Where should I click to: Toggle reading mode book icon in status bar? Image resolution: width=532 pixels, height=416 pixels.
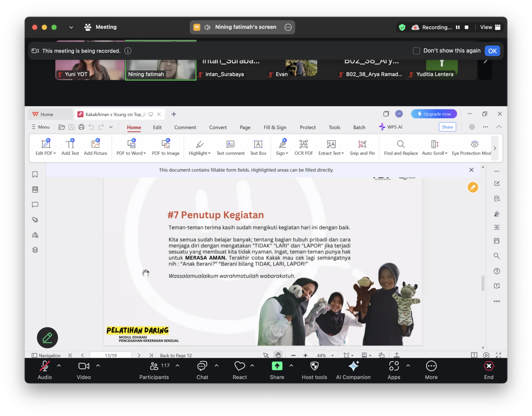(474, 355)
